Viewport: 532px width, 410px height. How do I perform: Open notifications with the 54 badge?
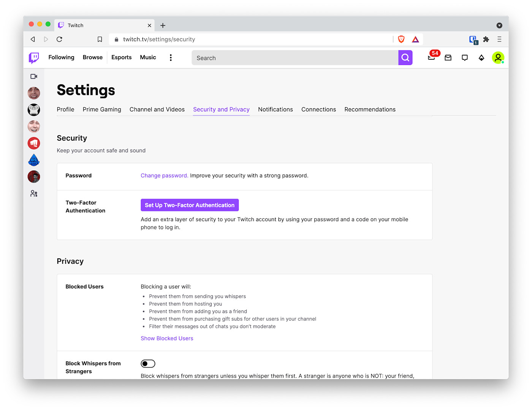click(432, 58)
